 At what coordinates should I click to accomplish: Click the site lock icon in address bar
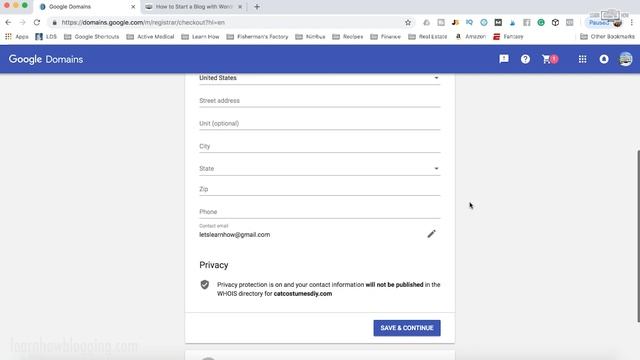pyautogui.click(x=54, y=22)
